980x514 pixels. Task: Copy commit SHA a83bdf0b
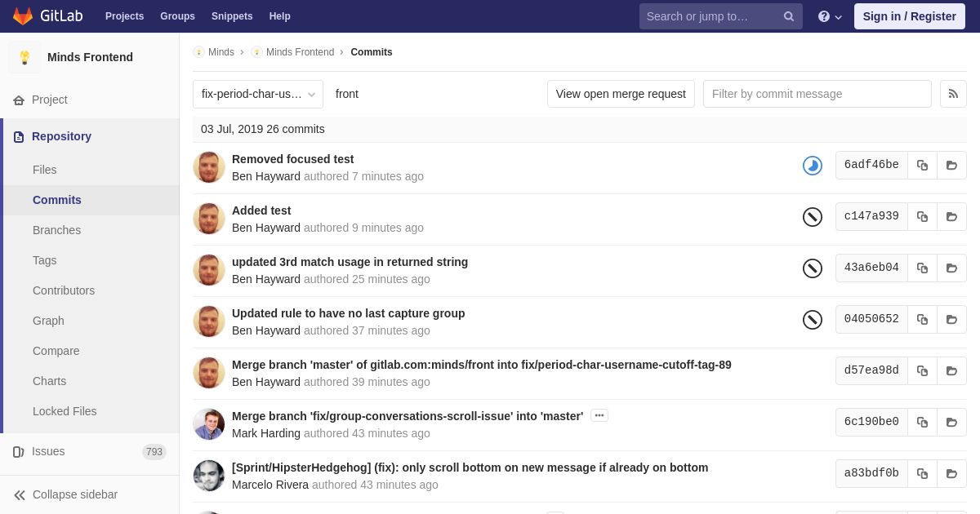point(922,473)
